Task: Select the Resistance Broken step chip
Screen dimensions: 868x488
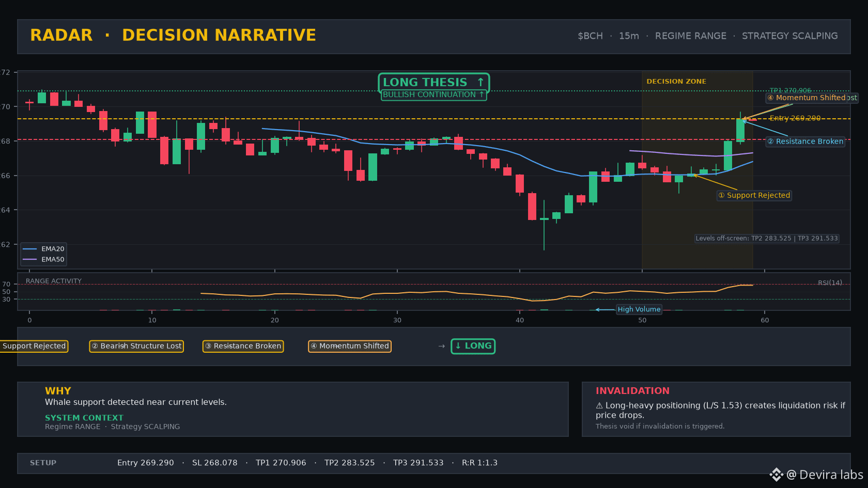Action: (243, 346)
